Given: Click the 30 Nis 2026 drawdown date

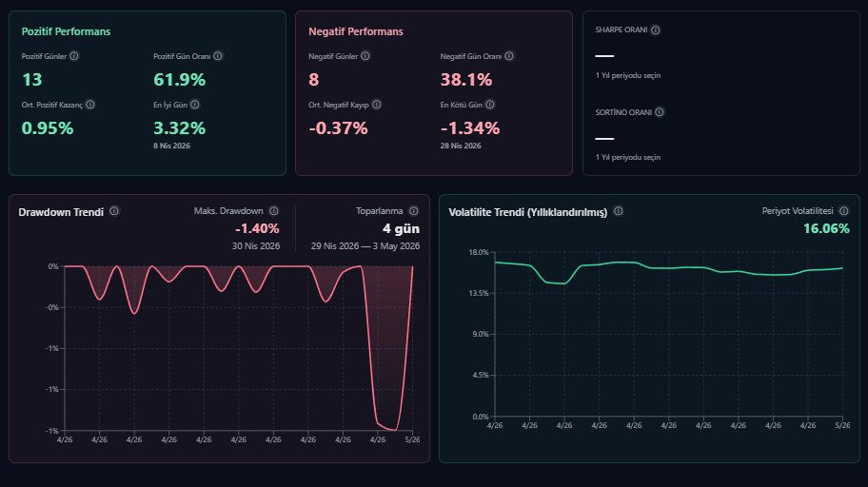Looking at the screenshot, I should 256,246.
